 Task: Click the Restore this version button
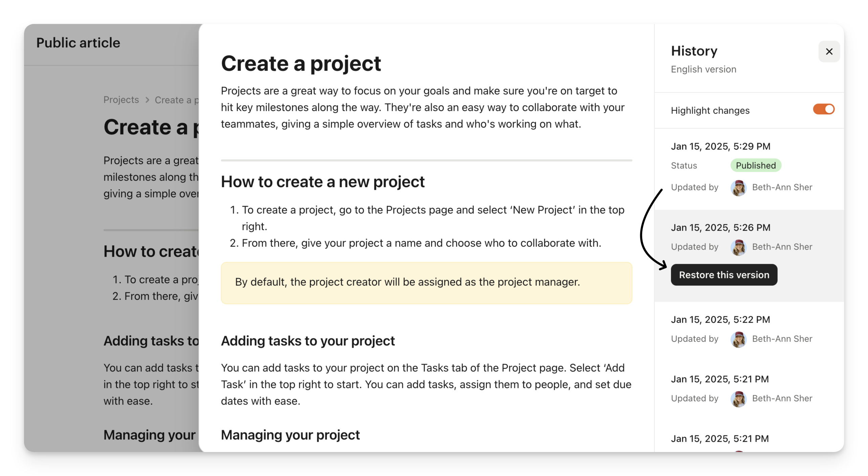[724, 275]
